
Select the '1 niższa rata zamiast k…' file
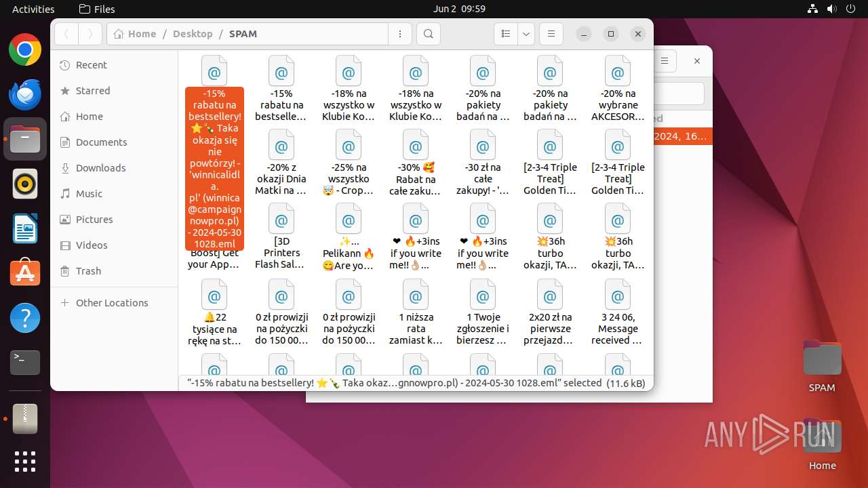416,312
